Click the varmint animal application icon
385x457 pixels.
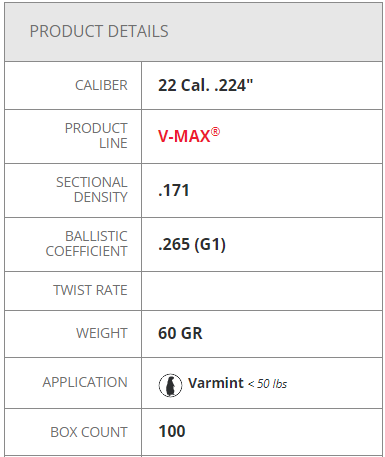(170, 385)
